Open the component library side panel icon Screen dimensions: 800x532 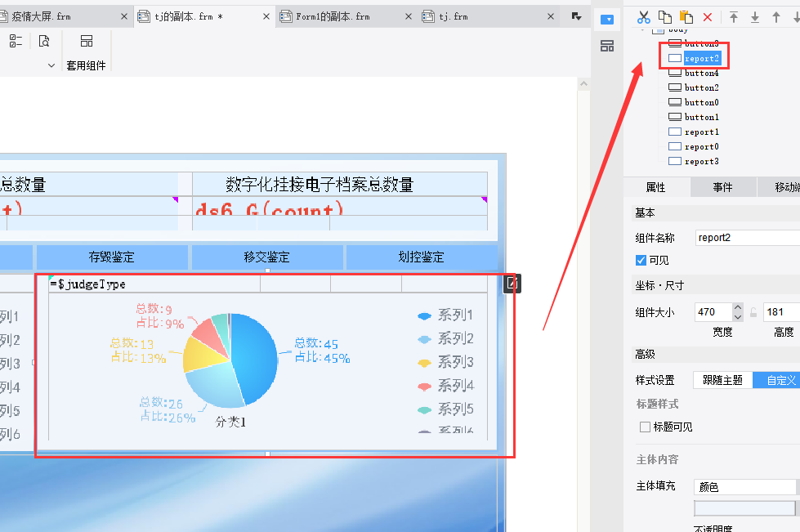pyautogui.click(x=607, y=46)
